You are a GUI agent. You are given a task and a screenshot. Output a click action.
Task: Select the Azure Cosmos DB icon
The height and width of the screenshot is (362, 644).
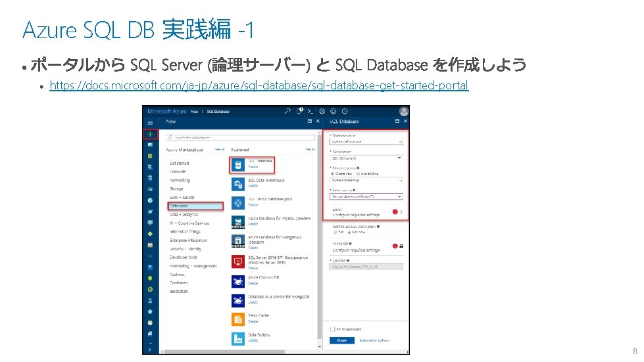238,281
